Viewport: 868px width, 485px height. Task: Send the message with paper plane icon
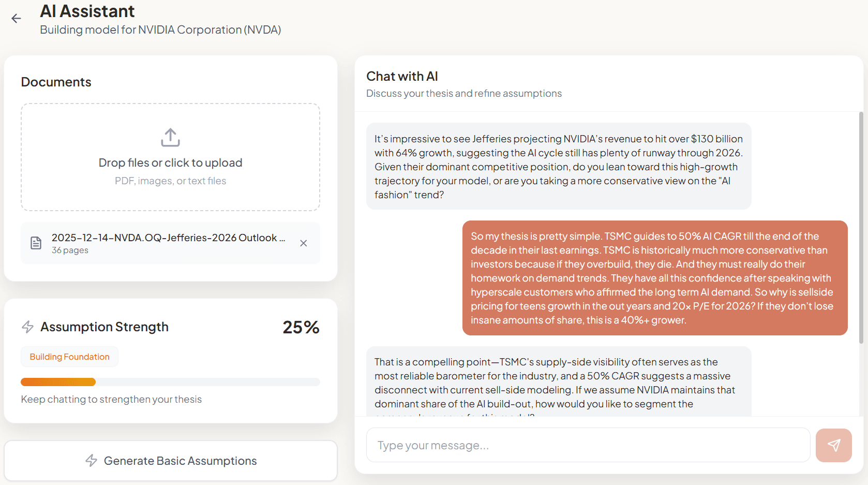coord(833,445)
